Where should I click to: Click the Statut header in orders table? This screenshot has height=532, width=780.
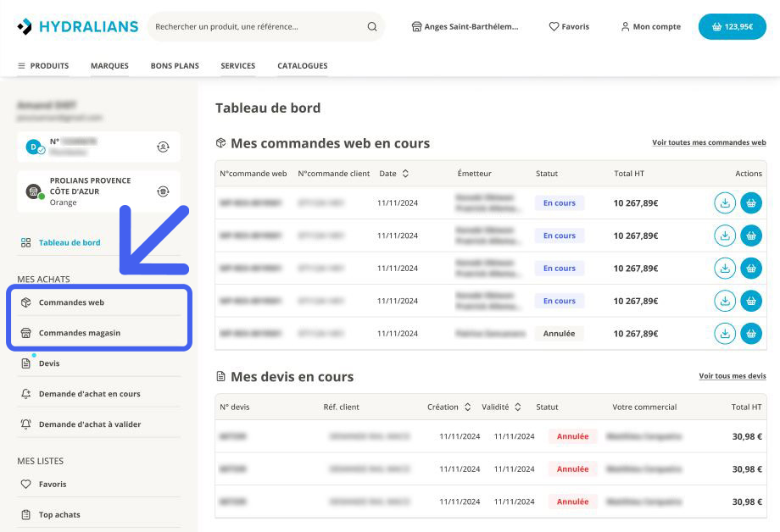point(547,174)
